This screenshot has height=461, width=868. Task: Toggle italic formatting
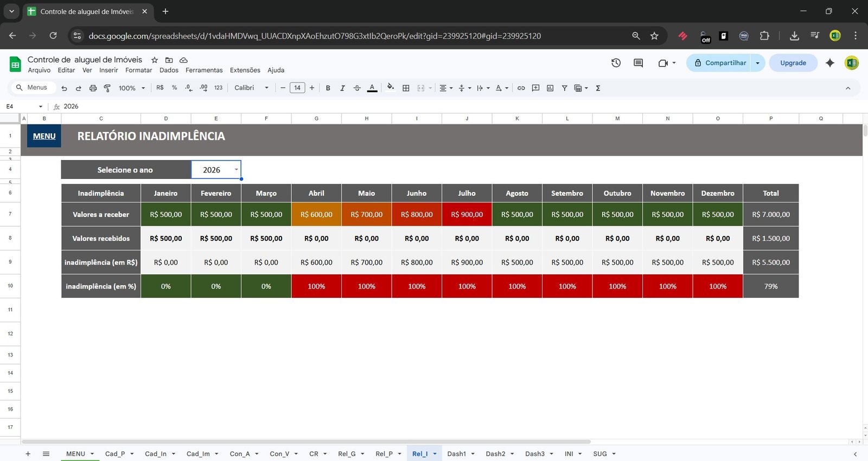click(342, 88)
